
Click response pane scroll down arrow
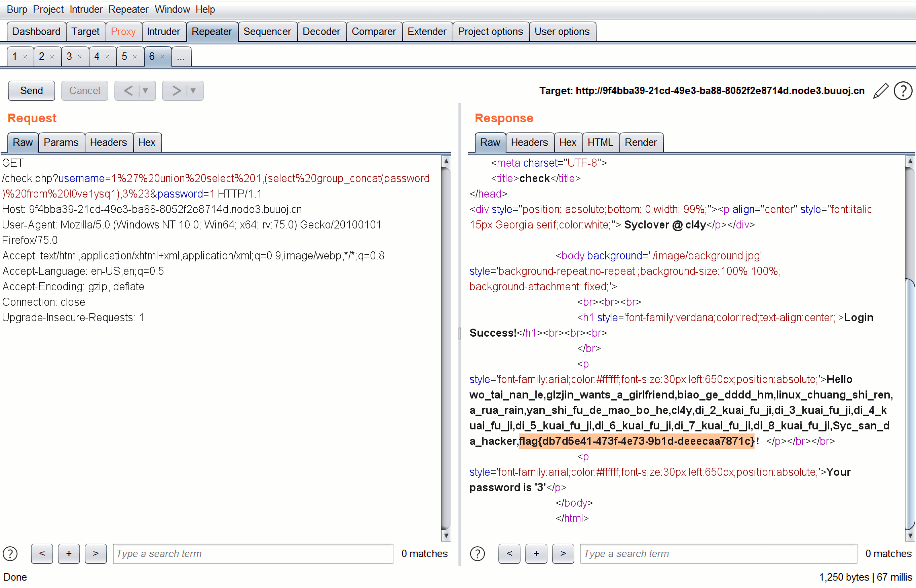pos(910,536)
